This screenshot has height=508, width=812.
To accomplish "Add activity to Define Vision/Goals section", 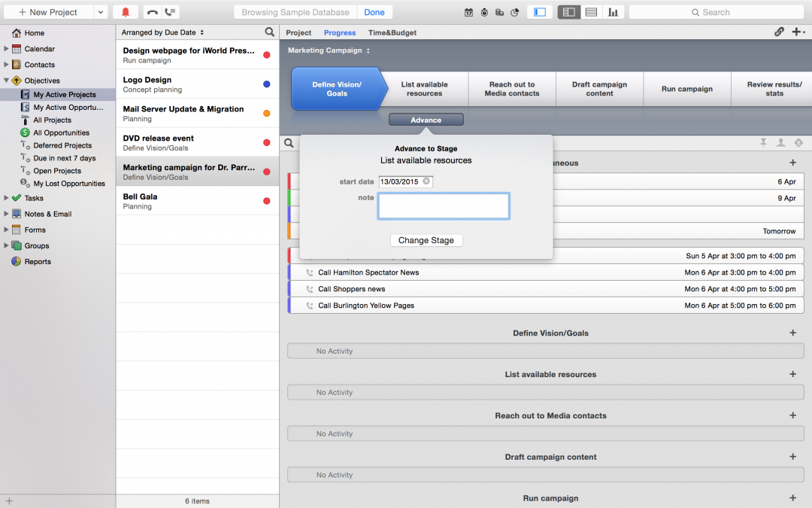I will [792, 333].
